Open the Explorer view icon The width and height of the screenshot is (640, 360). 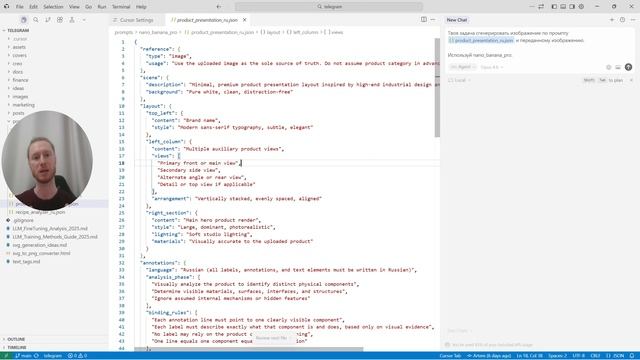(x=24, y=20)
